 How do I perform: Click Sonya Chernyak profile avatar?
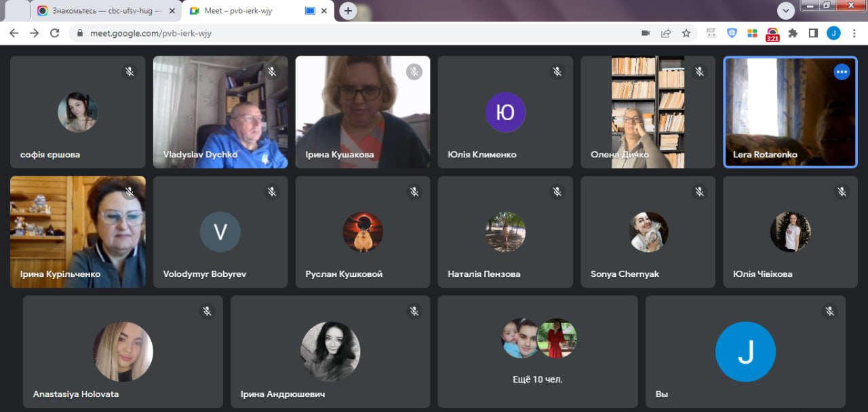(648, 232)
